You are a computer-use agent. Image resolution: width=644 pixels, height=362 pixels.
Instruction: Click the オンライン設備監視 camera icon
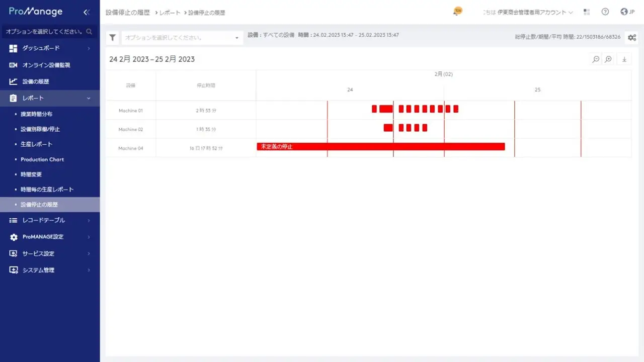(x=14, y=65)
